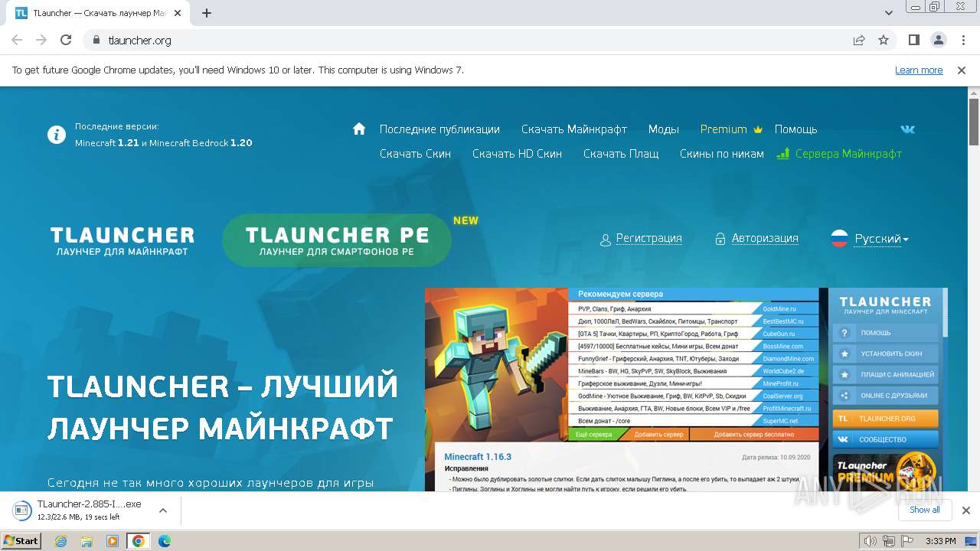Close the downloads bar
The height and width of the screenshot is (551, 980).
point(965,510)
